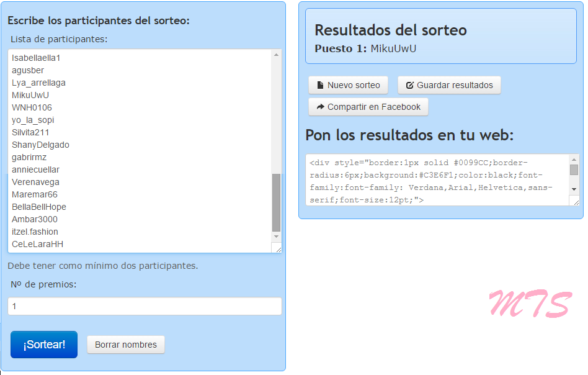Click participant name agusber
588x375 pixels.
[x=28, y=70]
